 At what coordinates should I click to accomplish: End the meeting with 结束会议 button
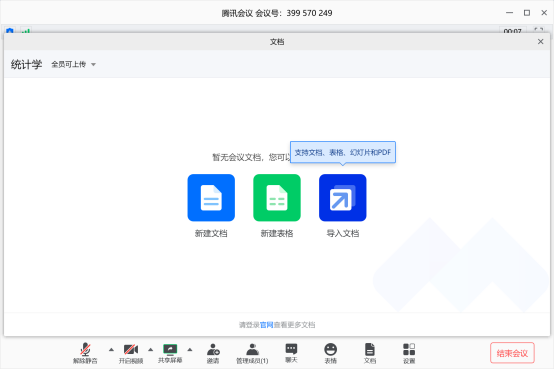(512, 353)
